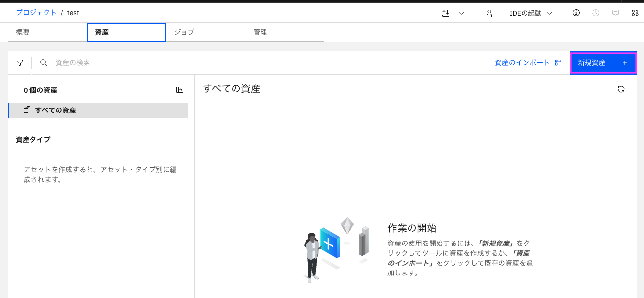Select すべての資産 in the sidebar

point(98,110)
